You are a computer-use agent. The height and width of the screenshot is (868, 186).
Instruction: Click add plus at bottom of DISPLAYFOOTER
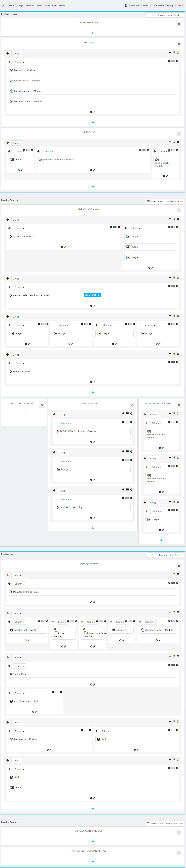click(x=93, y=809)
